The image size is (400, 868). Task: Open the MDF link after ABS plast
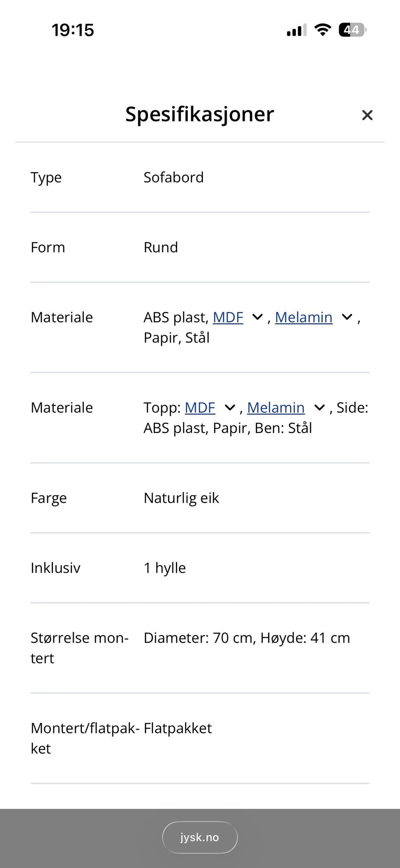point(228,317)
